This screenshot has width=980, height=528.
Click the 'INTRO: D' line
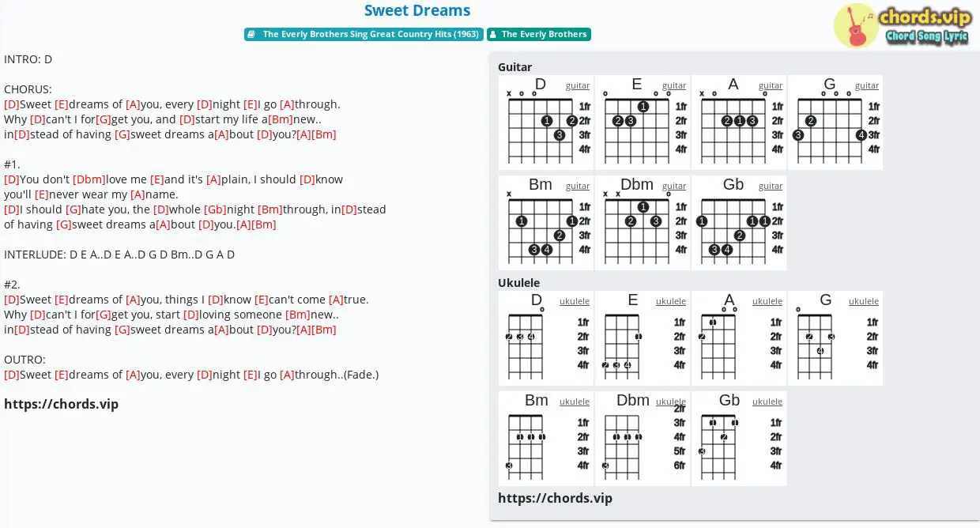click(28, 59)
